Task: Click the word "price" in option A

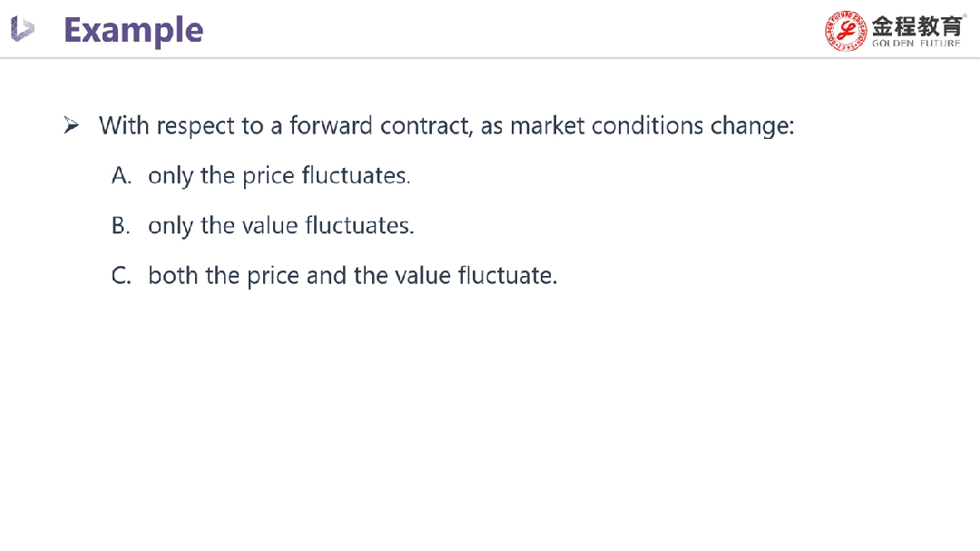Action: click(269, 176)
